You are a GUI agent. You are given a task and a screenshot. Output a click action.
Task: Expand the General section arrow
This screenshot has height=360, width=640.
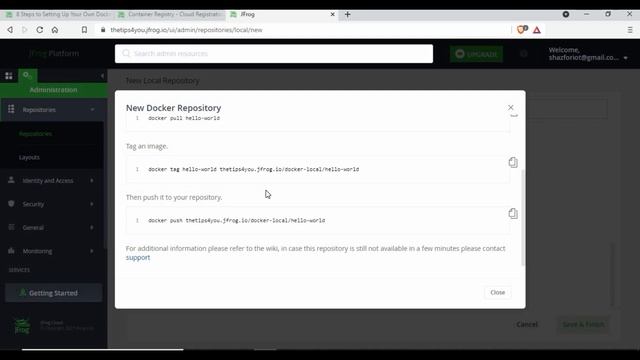(91, 227)
